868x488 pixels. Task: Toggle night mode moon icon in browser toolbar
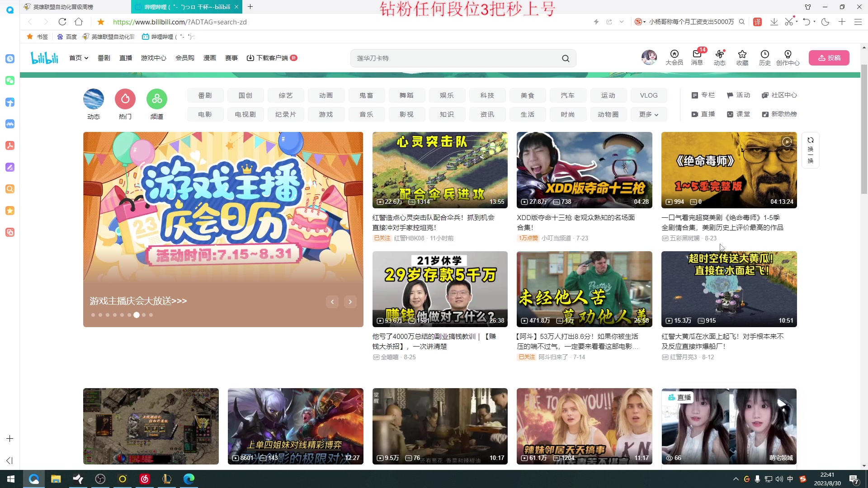click(x=826, y=22)
